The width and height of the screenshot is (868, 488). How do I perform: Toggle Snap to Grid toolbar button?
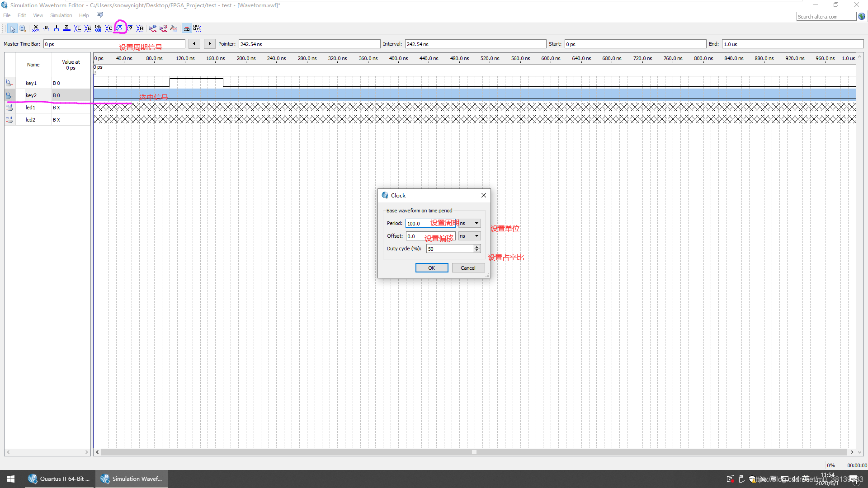pyautogui.click(x=186, y=28)
